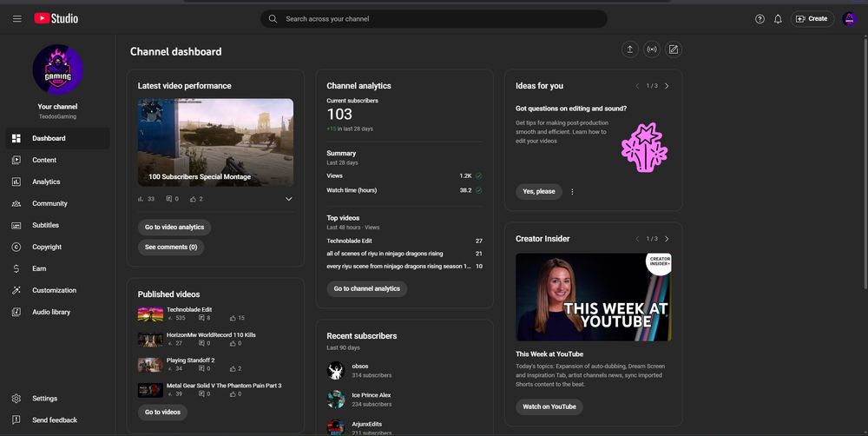Viewport: 868px width, 436px height.
Task: Open This Week at YouTube thumbnail
Action: [x=594, y=297]
